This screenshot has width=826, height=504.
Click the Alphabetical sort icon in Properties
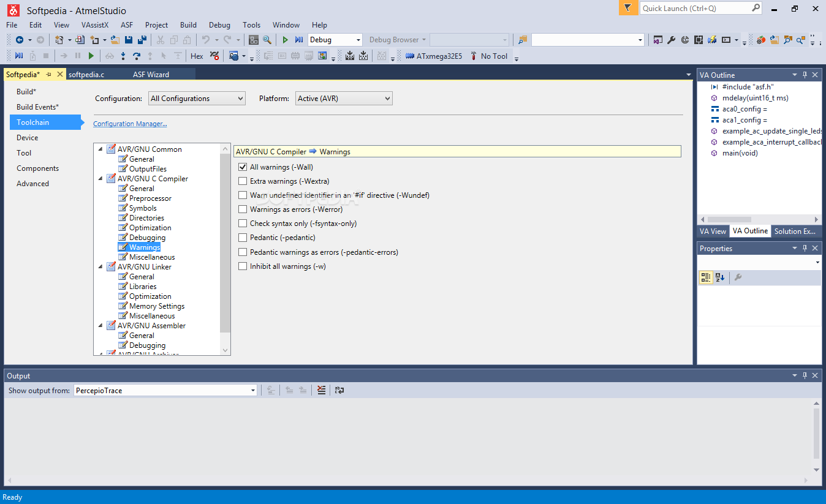click(720, 277)
